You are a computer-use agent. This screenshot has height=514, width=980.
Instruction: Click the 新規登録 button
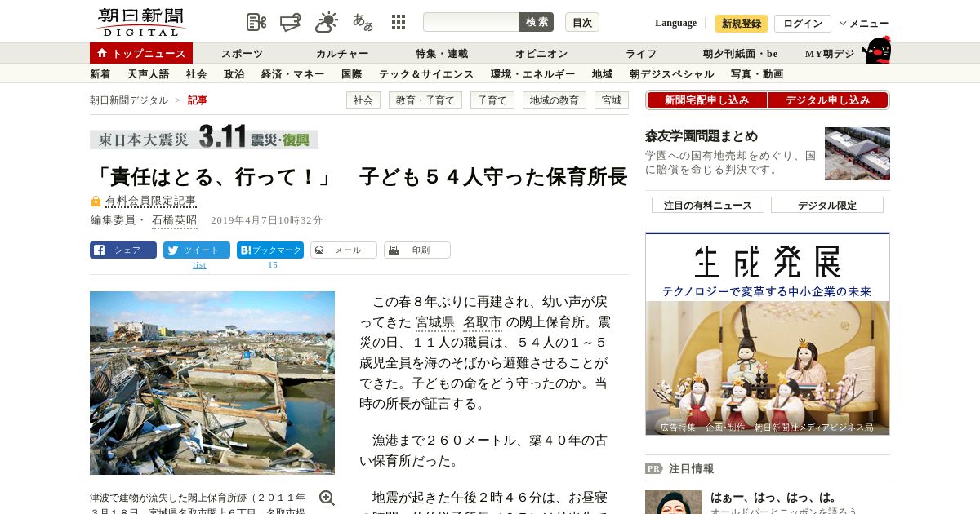point(742,24)
